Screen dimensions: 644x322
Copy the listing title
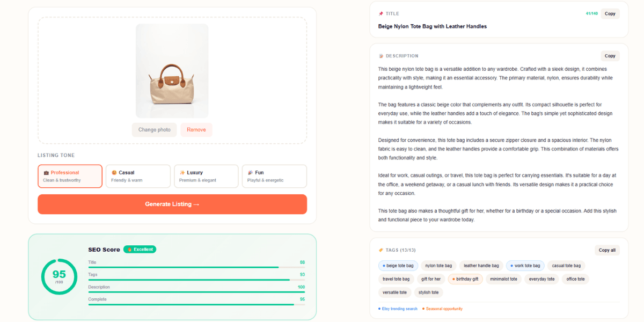[x=610, y=14]
